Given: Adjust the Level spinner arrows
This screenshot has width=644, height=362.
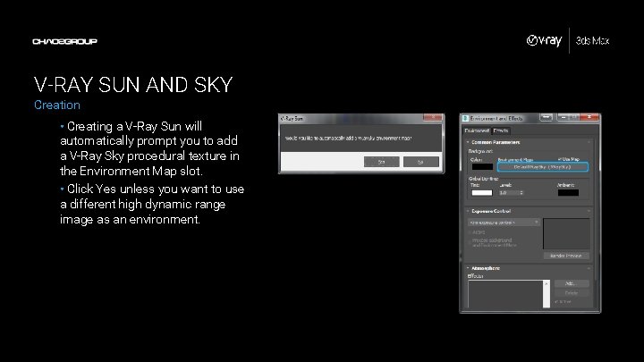Looking at the screenshot, I should pos(521,192).
